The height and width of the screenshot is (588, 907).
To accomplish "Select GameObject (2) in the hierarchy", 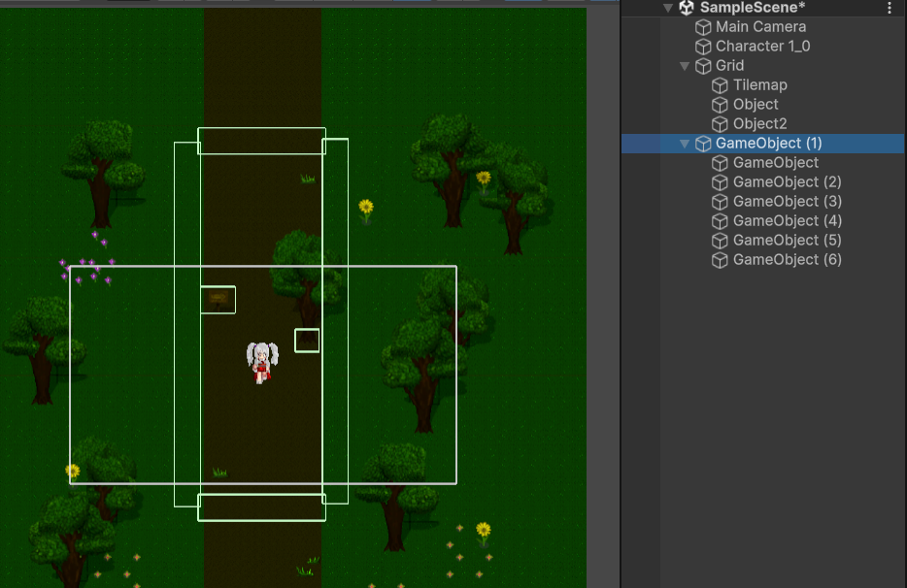I will coord(788,182).
